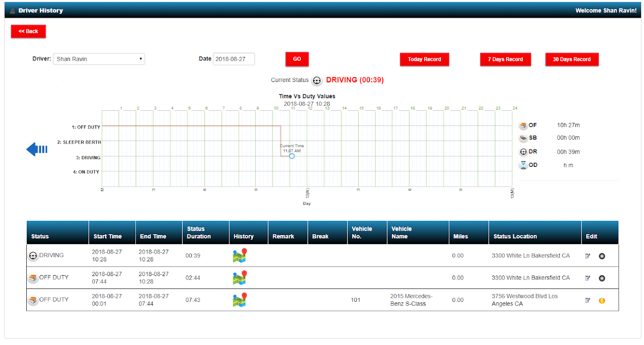This screenshot has width=644, height=345.
Task: Click edit pencil icon in OFF DUTY 02:44 row
Action: click(588, 278)
